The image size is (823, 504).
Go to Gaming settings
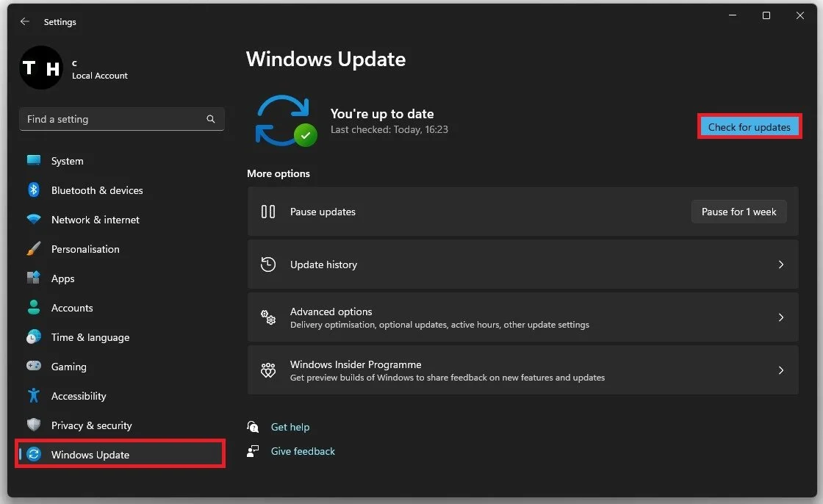[x=122, y=367]
